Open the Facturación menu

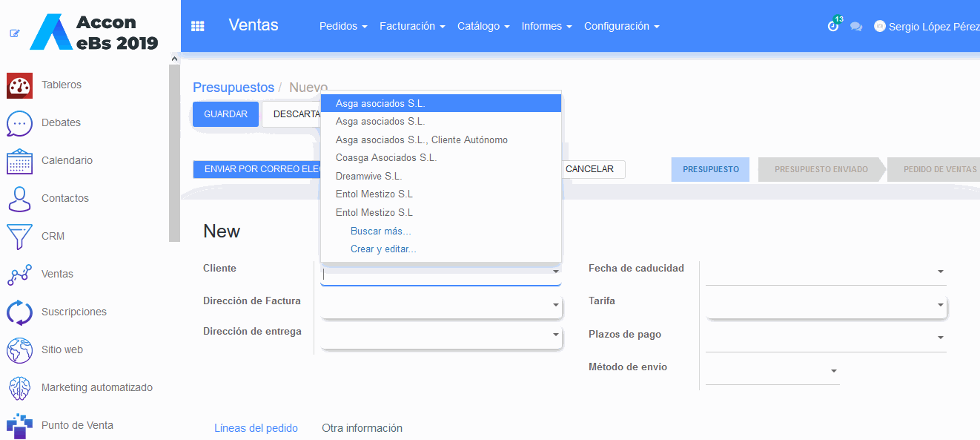[x=412, y=26]
